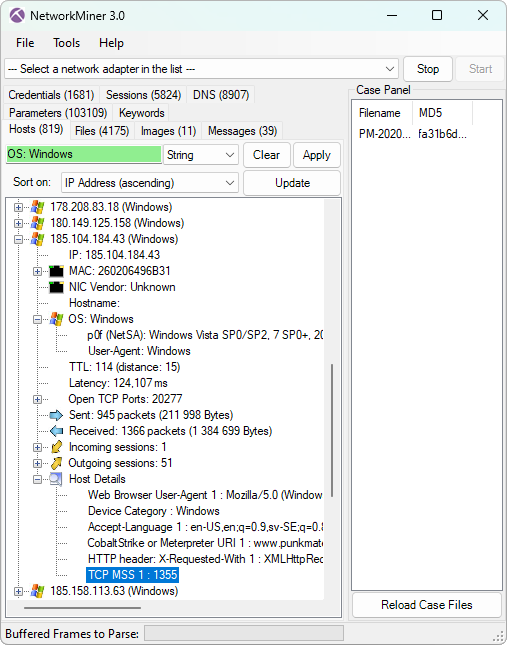The height and width of the screenshot is (645, 507).
Task: Switch to the Messages (39) tab
Action: click(x=242, y=131)
